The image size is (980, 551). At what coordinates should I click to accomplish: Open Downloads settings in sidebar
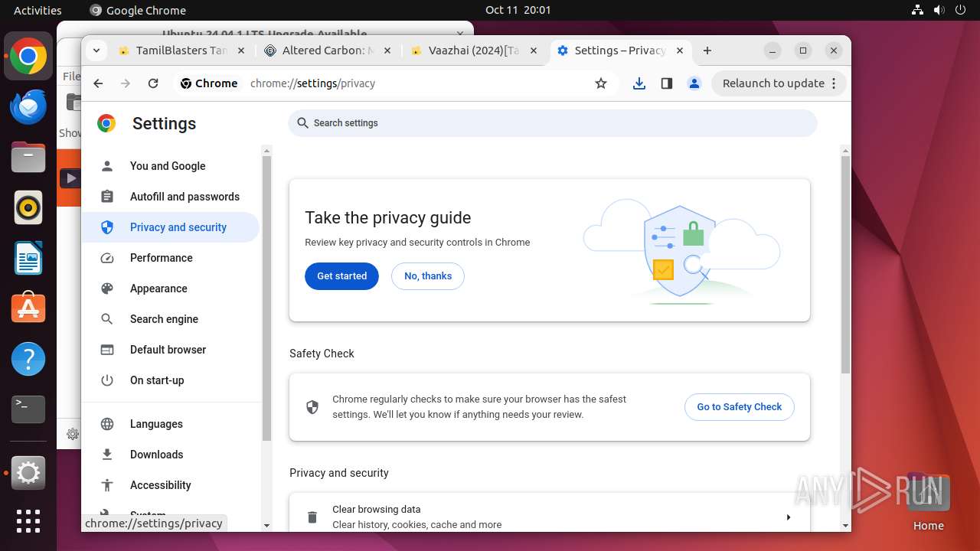coord(171,455)
